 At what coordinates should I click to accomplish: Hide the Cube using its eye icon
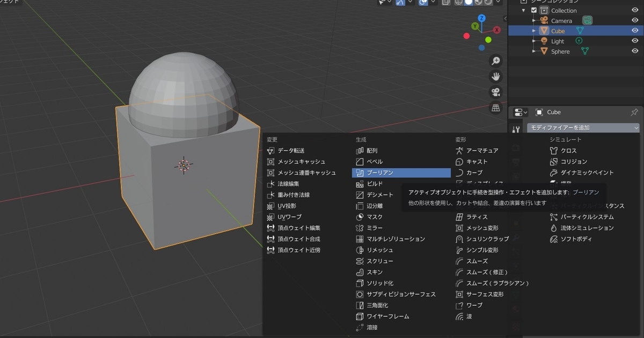pyautogui.click(x=635, y=31)
